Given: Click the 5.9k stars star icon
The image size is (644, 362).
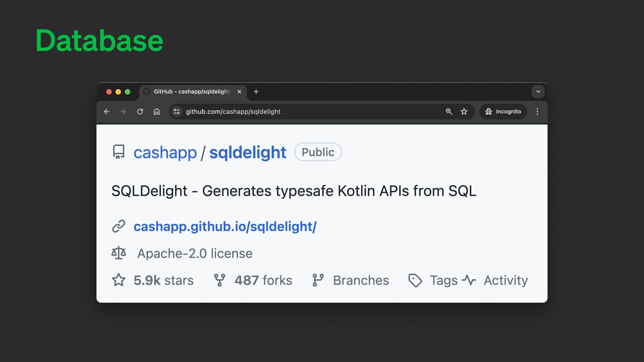Looking at the screenshot, I should pos(118,280).
